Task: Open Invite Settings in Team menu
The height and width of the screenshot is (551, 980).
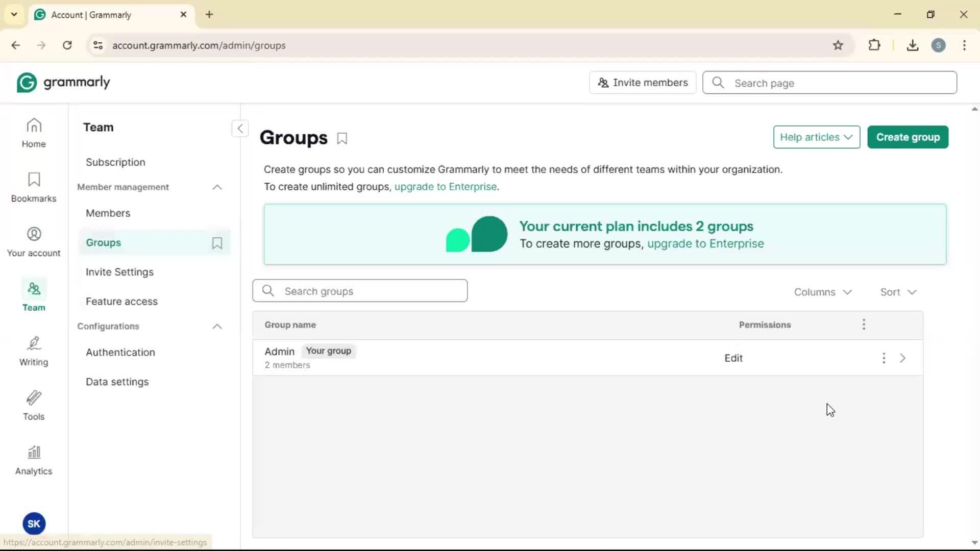Action: tap(119, 272)
